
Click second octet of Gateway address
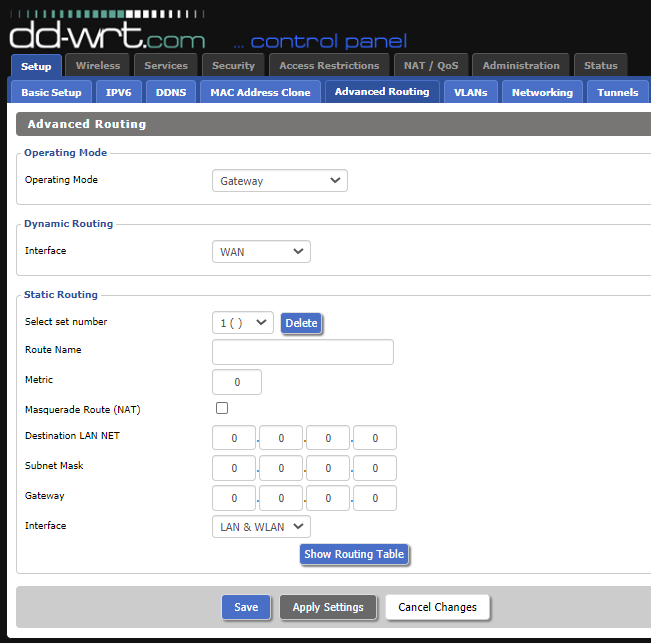pyautogui.click(x=281, y=498)
